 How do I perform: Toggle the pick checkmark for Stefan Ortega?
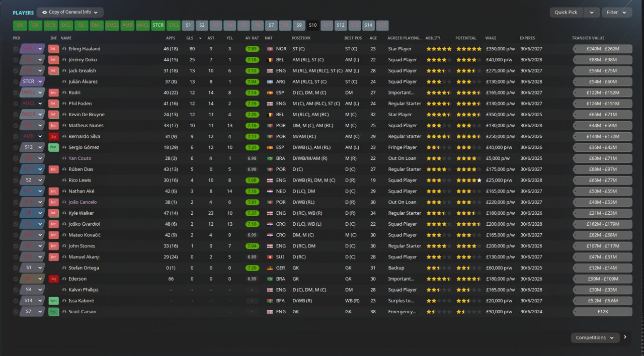(x=16, y=268)
